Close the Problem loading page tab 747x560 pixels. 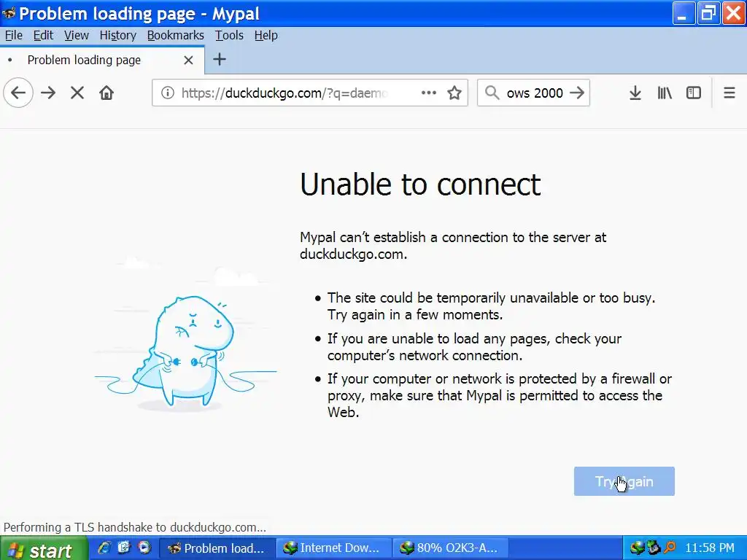[x=189, y=60]
